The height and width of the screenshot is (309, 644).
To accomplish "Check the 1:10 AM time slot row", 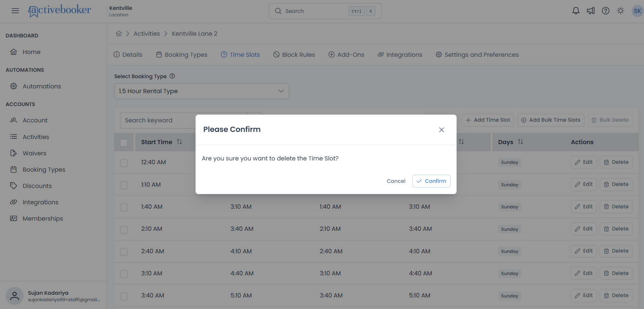I will (x=124, y=185).
